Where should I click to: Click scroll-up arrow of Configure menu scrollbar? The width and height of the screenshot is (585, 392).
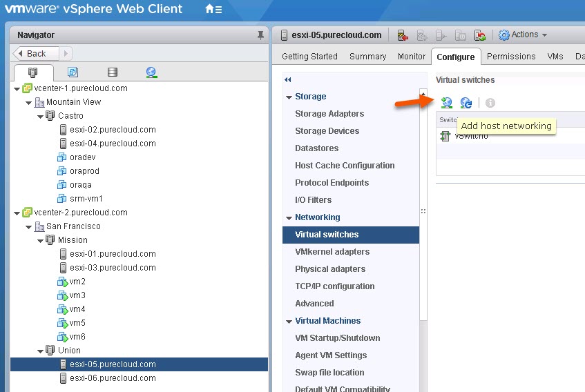[423, 94]
